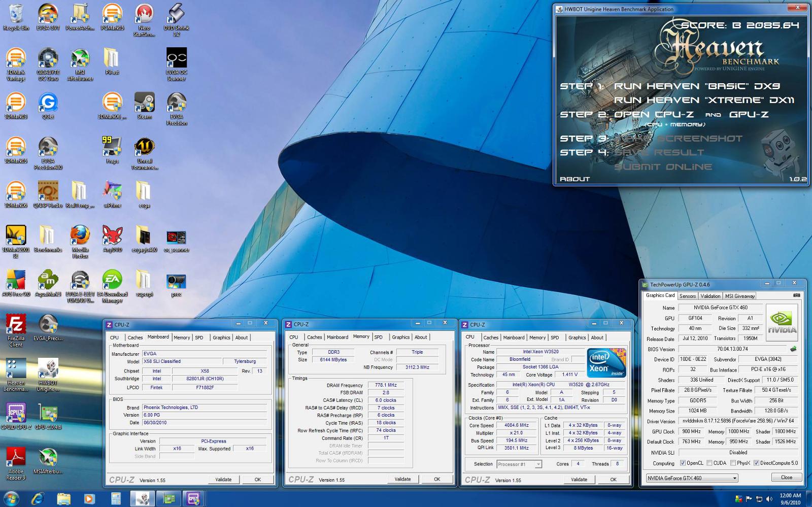Click the volume icon in system tray

pos(769,499)
